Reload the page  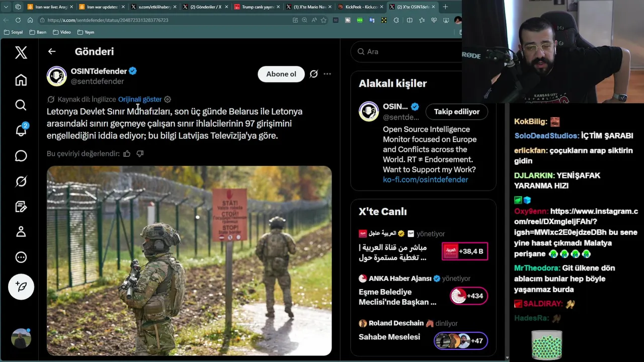(x=18, y=20)
